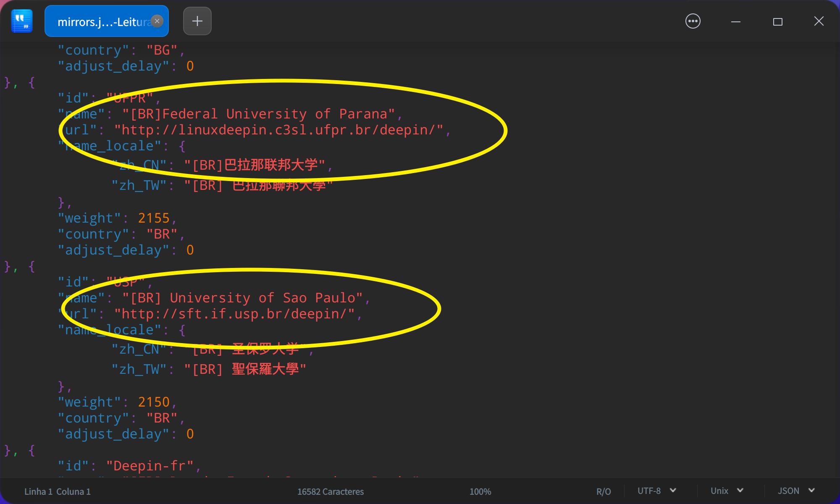Screen dimensions: 840x504
Task: Close the mirrors.json tab
Action: pos(157,21)
